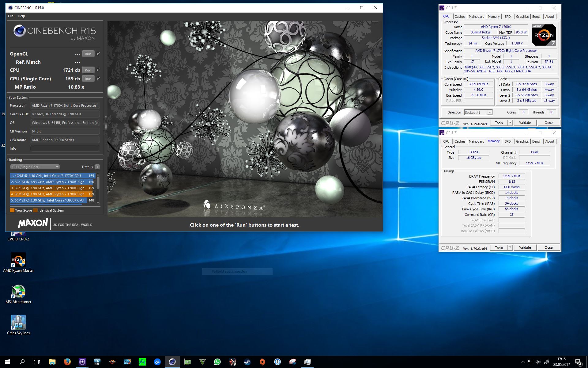The height and width of the screenshot is (368, 588).
Task: Run the CPU benchmark test
Action: click(88, 70)
